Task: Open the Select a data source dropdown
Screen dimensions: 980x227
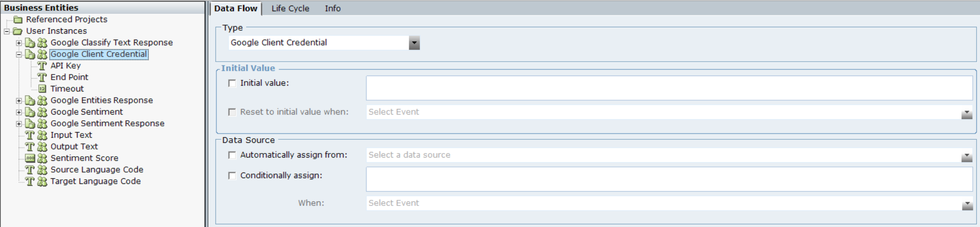Action: pyautogui.click(x=967, y=156)
